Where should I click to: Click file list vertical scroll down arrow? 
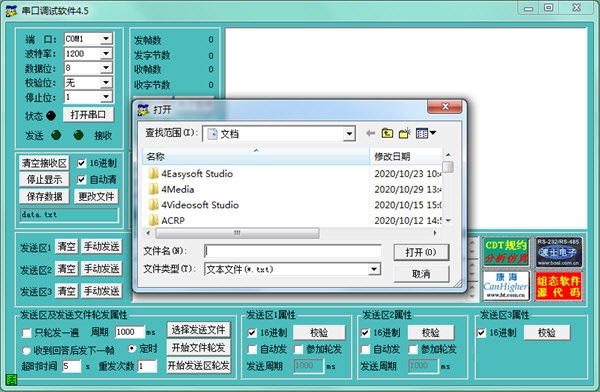(x=448, y=221)
